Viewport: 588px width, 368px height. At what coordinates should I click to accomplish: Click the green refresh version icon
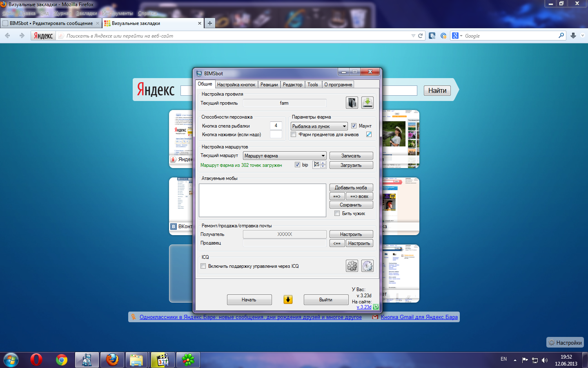point(376,307)
